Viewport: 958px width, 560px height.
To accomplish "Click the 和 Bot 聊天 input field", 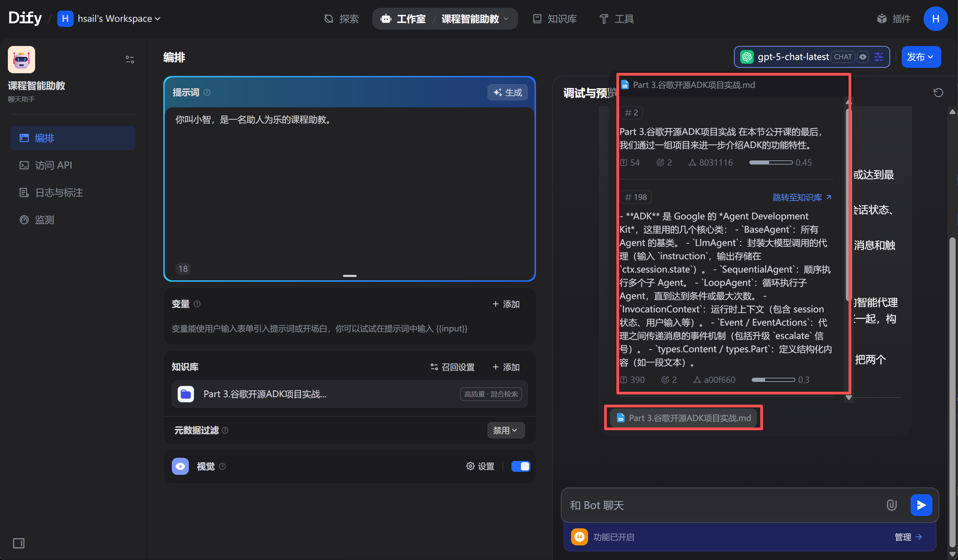I will point(724,505).
